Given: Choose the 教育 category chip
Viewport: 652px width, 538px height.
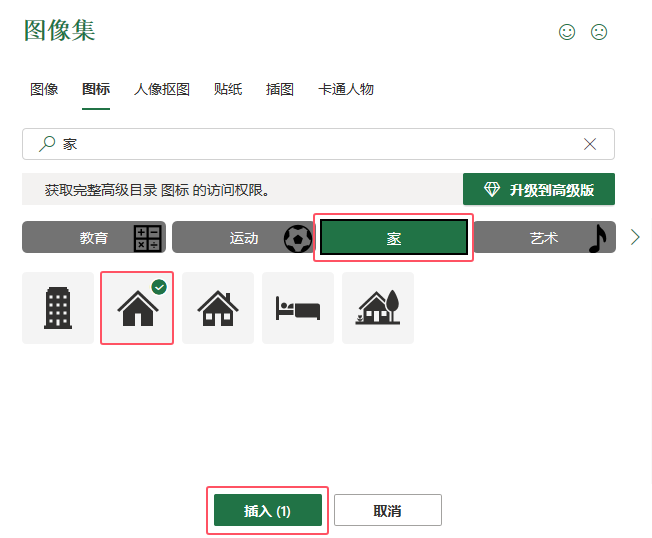Looking at the screenshot, I should pyautogui.click(x=94, y=237).
